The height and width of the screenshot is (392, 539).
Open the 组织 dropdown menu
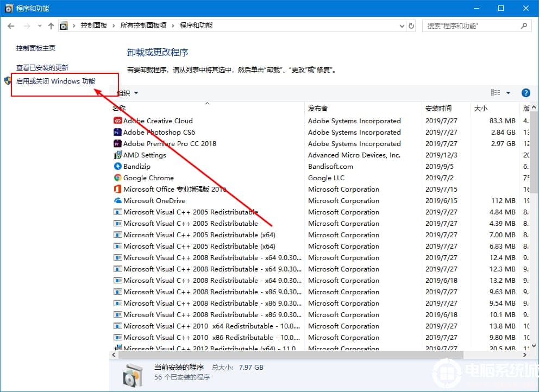(x=128, y=93)
